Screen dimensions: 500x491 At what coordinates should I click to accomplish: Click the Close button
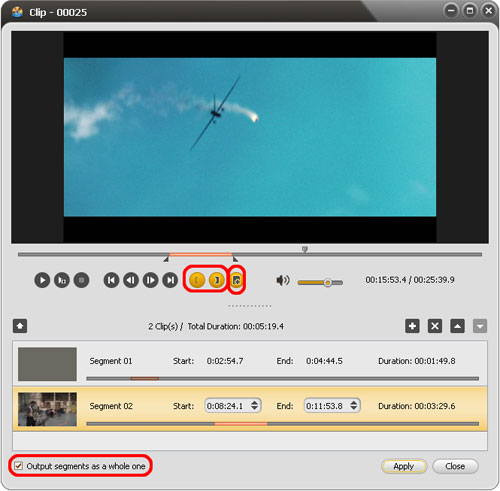tap(455, 466)
